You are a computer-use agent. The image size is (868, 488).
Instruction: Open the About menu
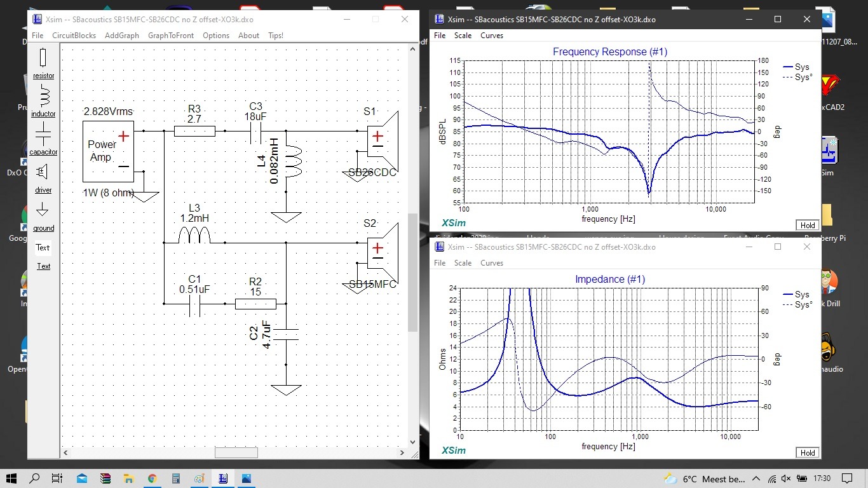(248, 36)
